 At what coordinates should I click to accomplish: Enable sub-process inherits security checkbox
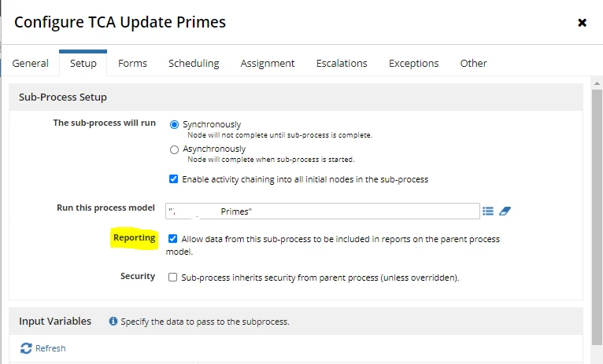[172, 278]
